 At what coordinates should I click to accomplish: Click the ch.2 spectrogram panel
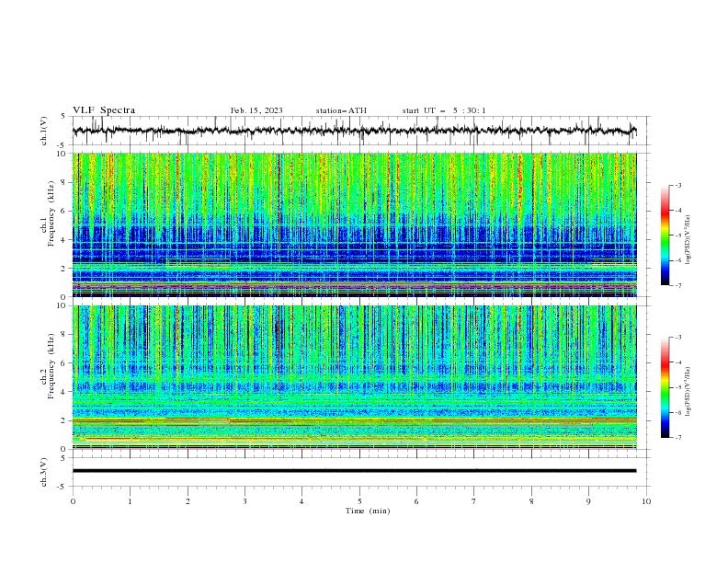[x=354, y=377]
